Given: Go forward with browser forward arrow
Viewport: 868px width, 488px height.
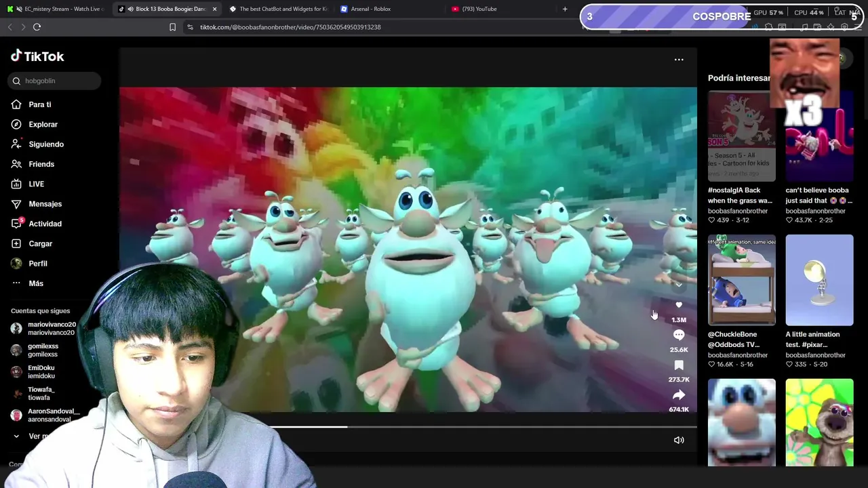Looking at the screenshot, I should [x=23, y=27].
